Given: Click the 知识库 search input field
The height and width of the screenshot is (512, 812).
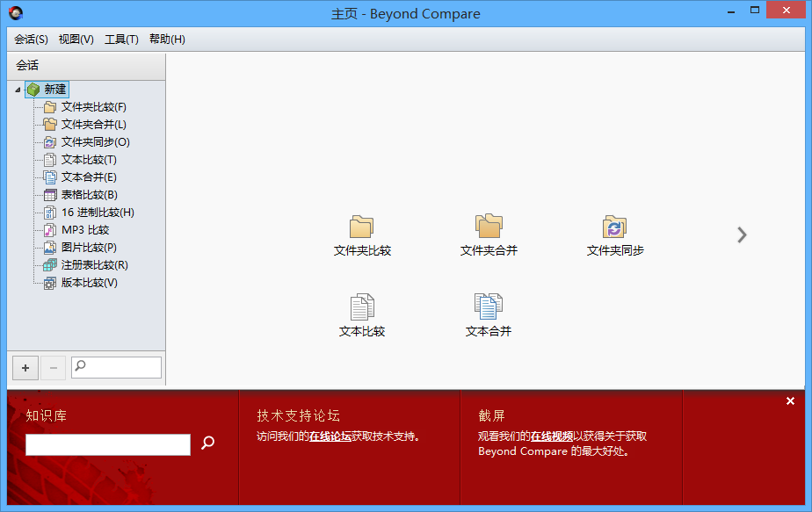Looking at the screenshot, I should click(107, 445).
